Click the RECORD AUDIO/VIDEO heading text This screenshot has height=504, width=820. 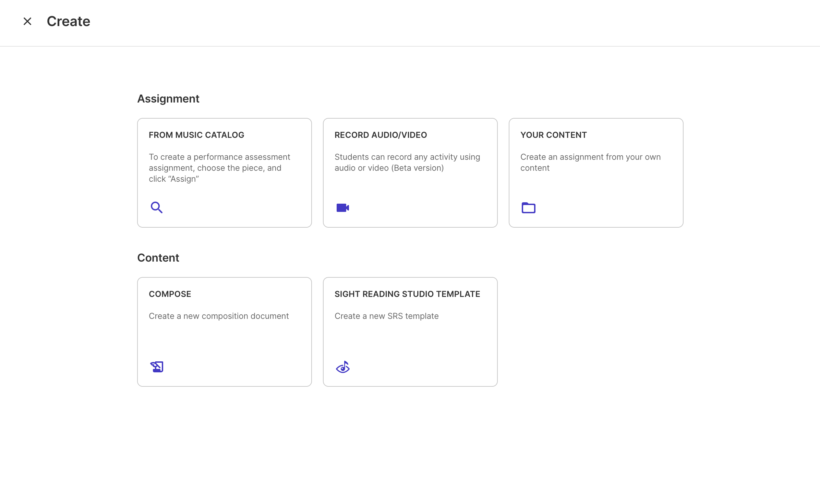381,135
